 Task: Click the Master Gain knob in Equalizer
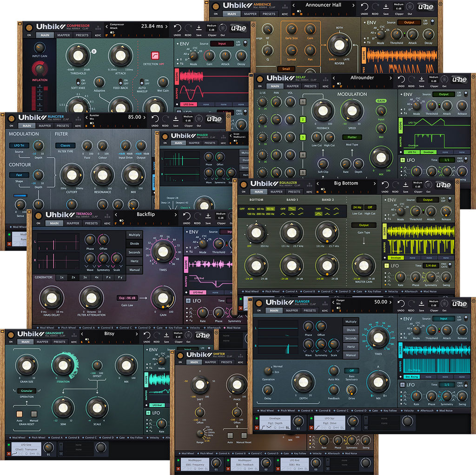click(x=364, y=267)
